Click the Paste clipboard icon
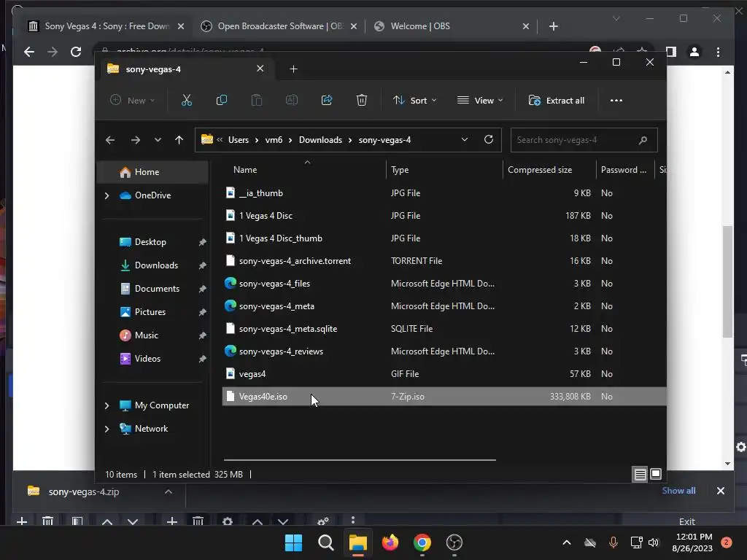Screen dimensions: 747x560 click(256, 100)
